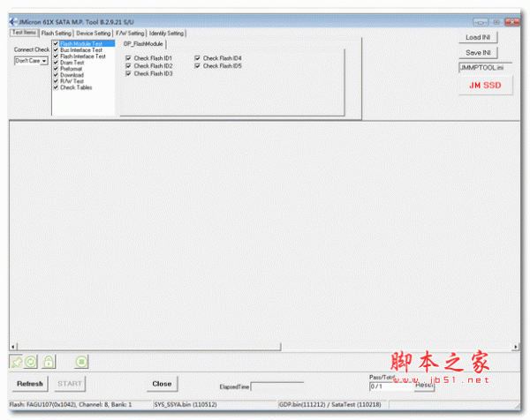Click the green stop square icon
530x420 pixels.
tap(81, 362)
